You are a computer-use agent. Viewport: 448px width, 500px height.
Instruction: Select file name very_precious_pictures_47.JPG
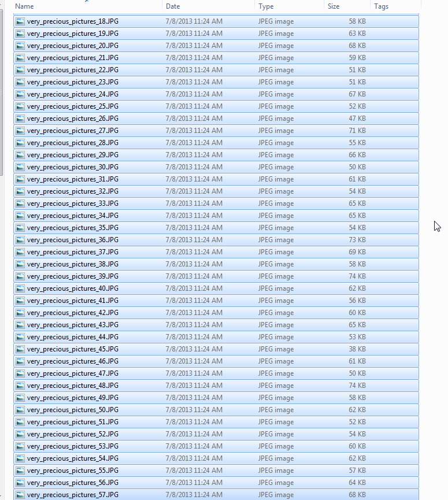(73, 373)
